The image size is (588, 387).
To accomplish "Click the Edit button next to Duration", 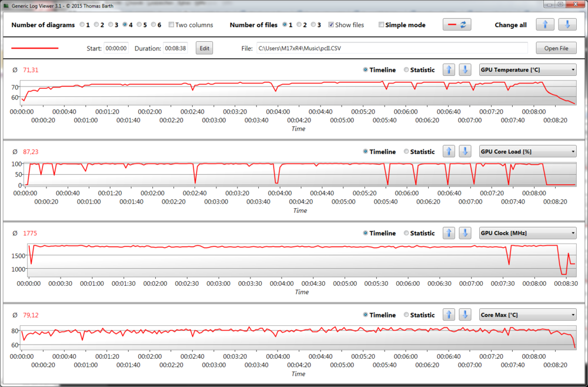I will tap(204, 48).
